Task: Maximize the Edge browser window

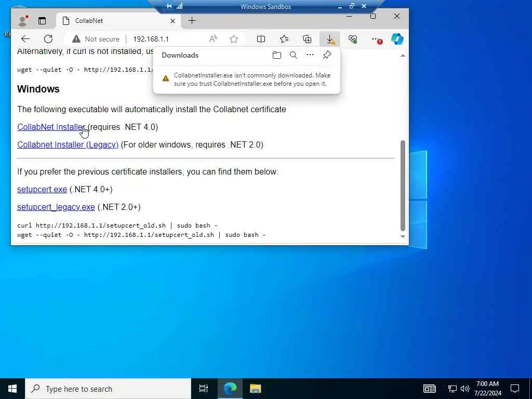Action: 373,16
